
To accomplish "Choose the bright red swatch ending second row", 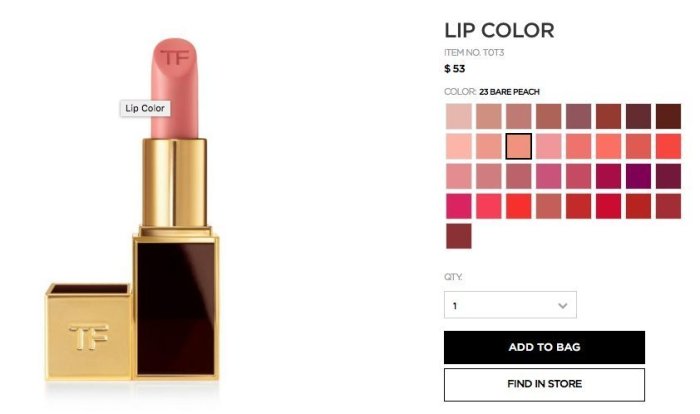I will (x=668, y=146).
